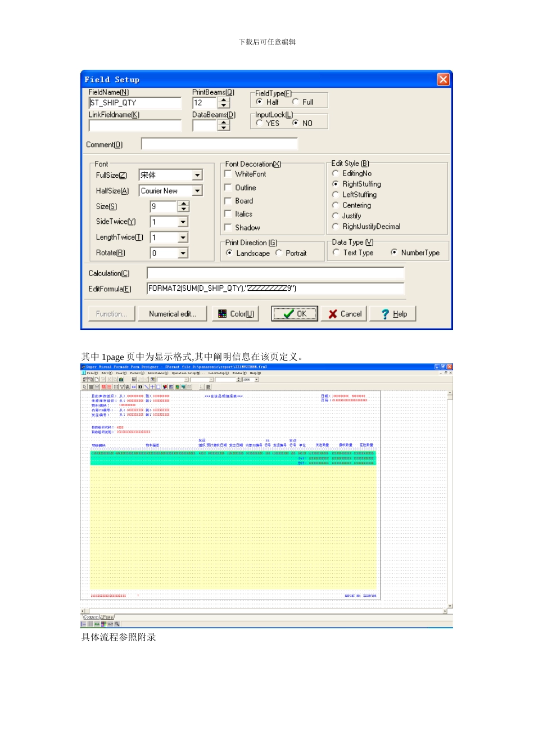Screen dimensions: 534x756
Task: Open the File menu in Form Designer
Action: click(x=92, y=373)
